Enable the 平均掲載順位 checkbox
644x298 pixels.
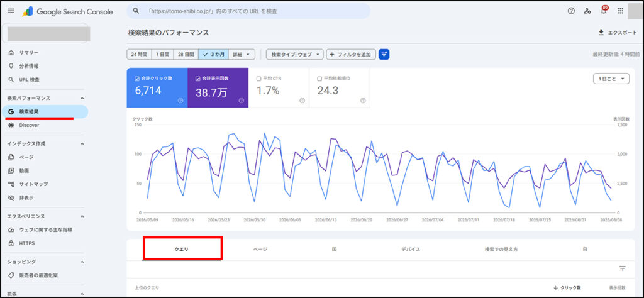coord(319,79)
